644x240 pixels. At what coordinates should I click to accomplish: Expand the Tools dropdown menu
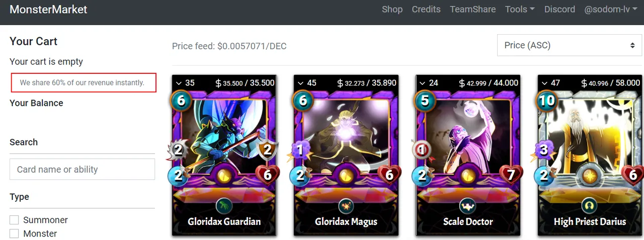tap(520, 9)
